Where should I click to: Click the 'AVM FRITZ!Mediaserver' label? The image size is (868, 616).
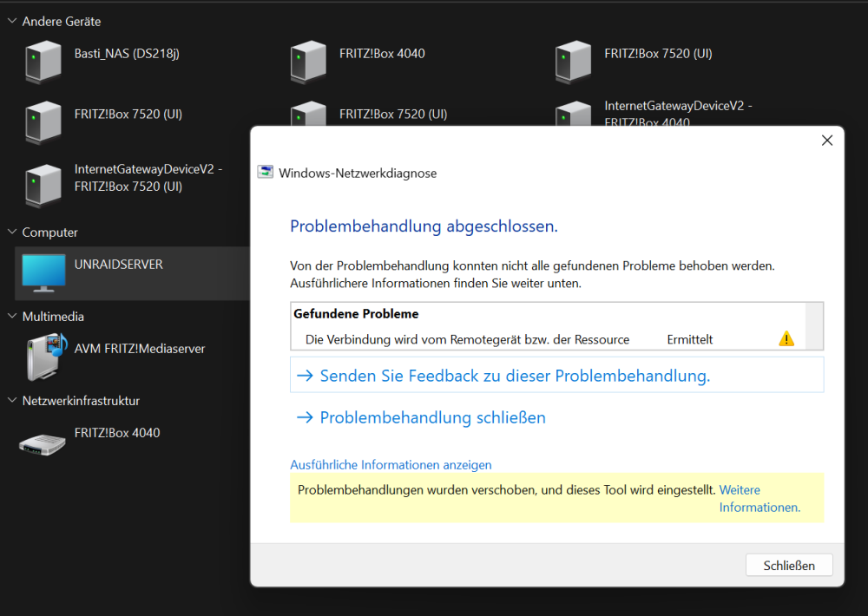140,349
